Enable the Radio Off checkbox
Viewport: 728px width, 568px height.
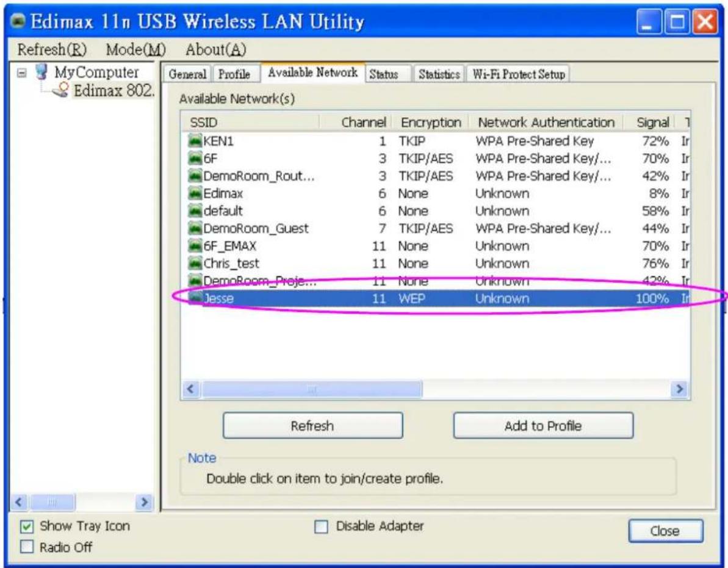tap(27, 547)
